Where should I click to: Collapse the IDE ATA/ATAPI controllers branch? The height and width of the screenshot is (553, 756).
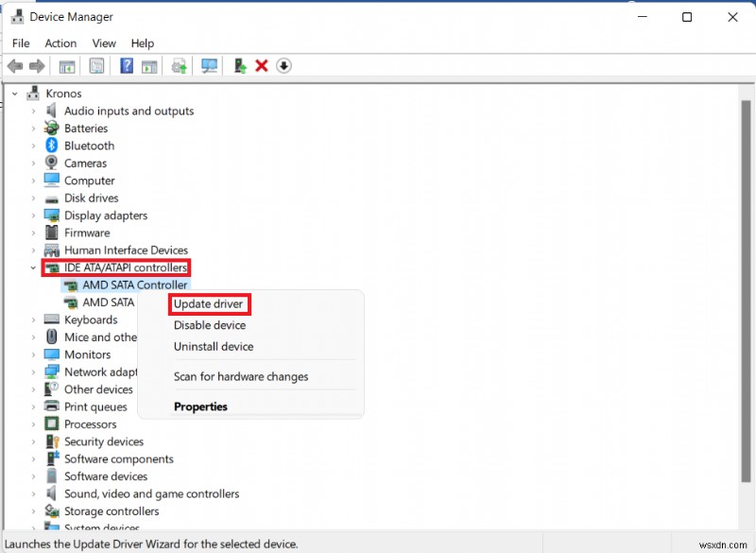tap(31, 268)
